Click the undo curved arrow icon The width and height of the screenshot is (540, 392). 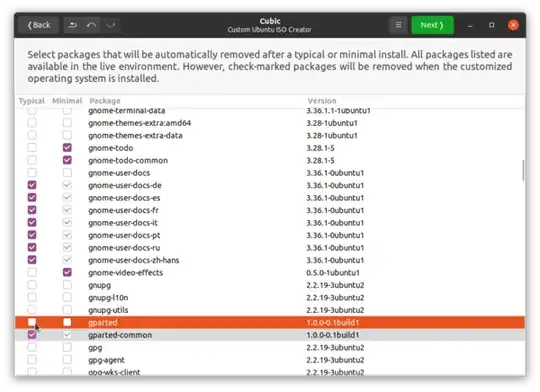(91, 25)
